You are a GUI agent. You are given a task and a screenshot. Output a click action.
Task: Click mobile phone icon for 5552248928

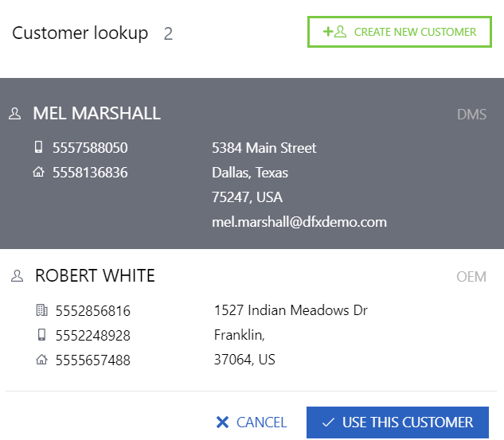[41, 335]
